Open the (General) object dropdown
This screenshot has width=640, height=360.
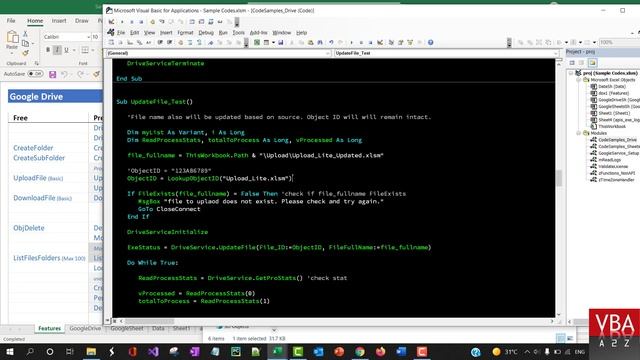click(328, 53)
